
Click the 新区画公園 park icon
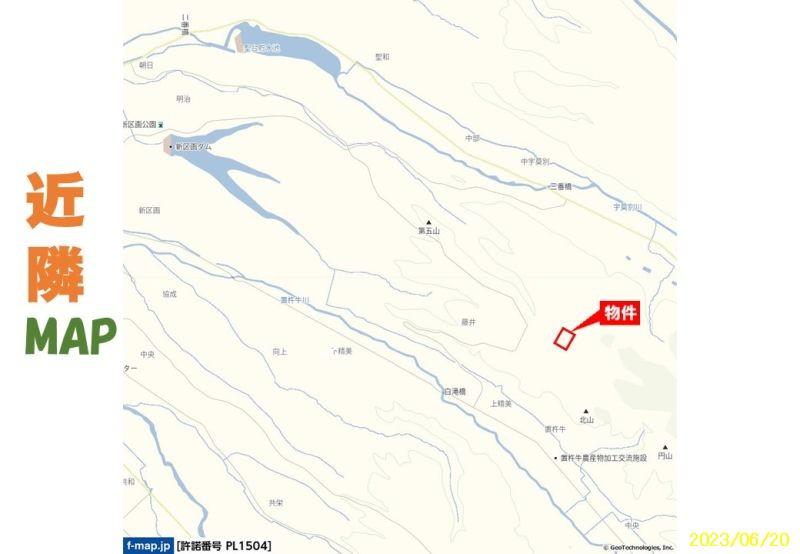pyautogui.click(x=161, y=124)
